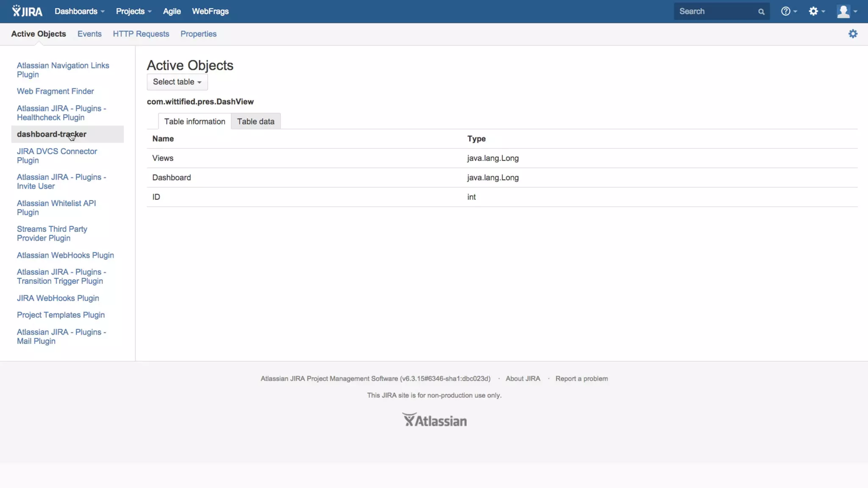Open the HTTP Requests tab

(x=141, y=34)
